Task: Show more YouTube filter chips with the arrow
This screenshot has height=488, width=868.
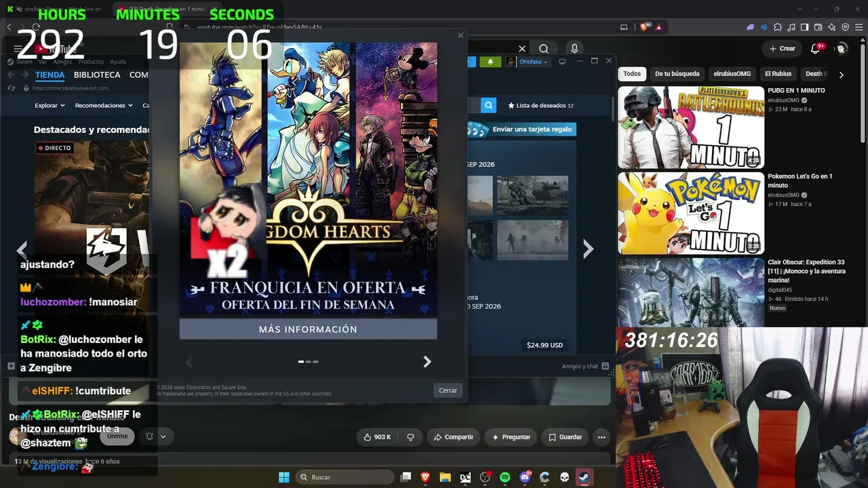Action: click(842, 75)
